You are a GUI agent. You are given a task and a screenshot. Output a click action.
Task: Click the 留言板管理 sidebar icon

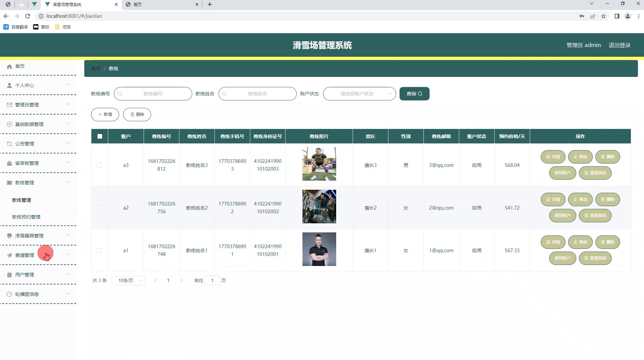point(9,163)
